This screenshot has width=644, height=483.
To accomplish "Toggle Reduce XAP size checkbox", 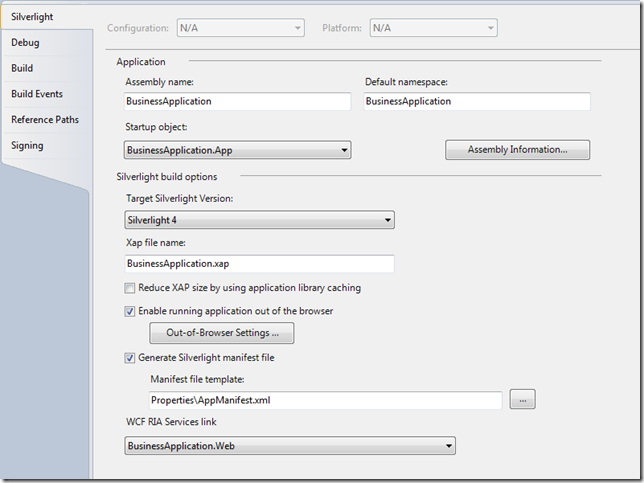I will (x=130, y=288).
